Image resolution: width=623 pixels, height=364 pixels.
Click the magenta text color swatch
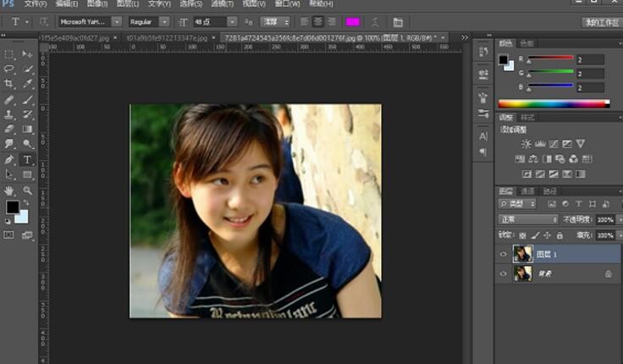[x=352, y=22]
